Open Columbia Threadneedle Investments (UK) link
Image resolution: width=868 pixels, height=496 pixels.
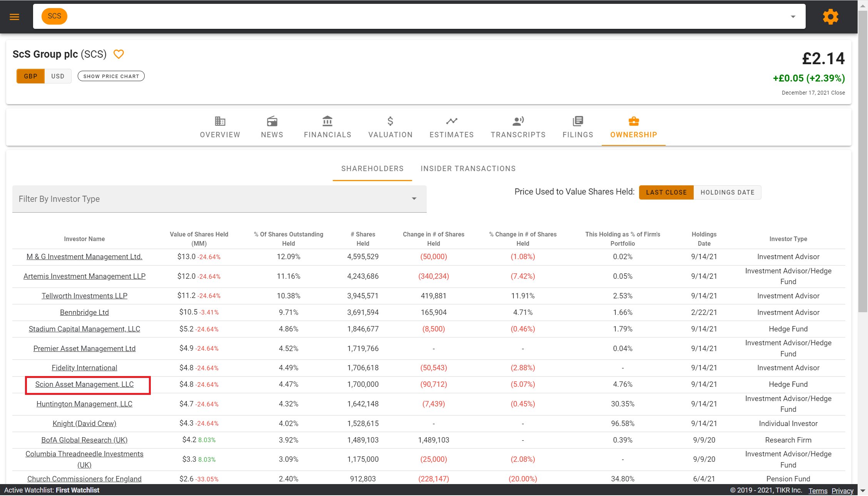84,459
